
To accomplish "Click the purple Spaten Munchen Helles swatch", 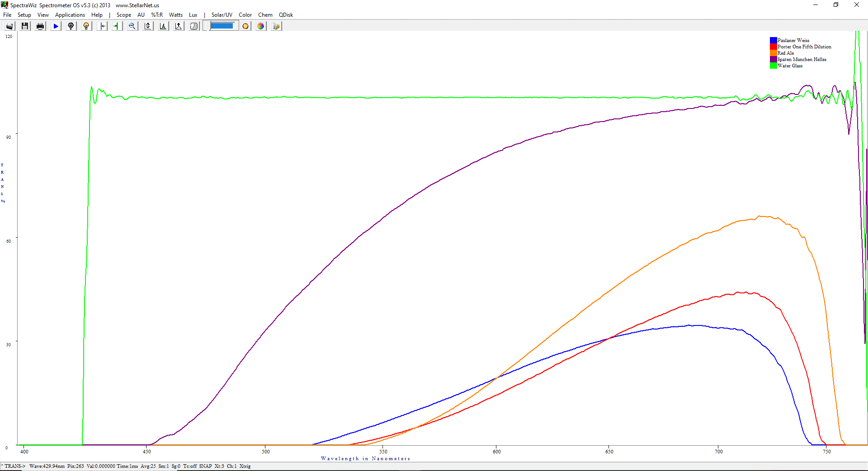I will pos(774,59).
